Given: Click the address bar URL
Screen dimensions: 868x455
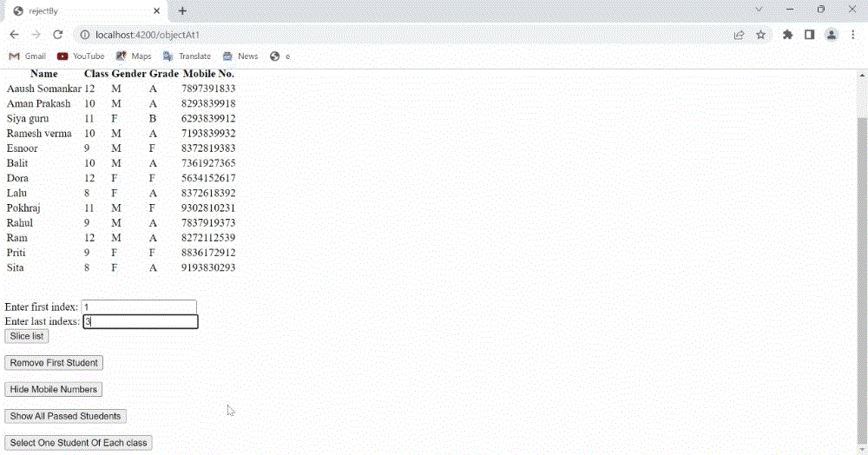Looking at the screenshot, I should (148, 35).
